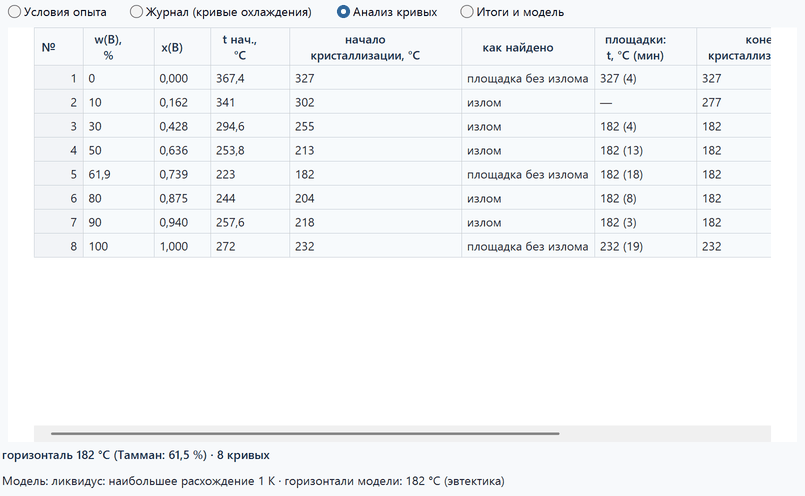
Task: Select row number 5 in the № column
Action: tap(59, 174)
